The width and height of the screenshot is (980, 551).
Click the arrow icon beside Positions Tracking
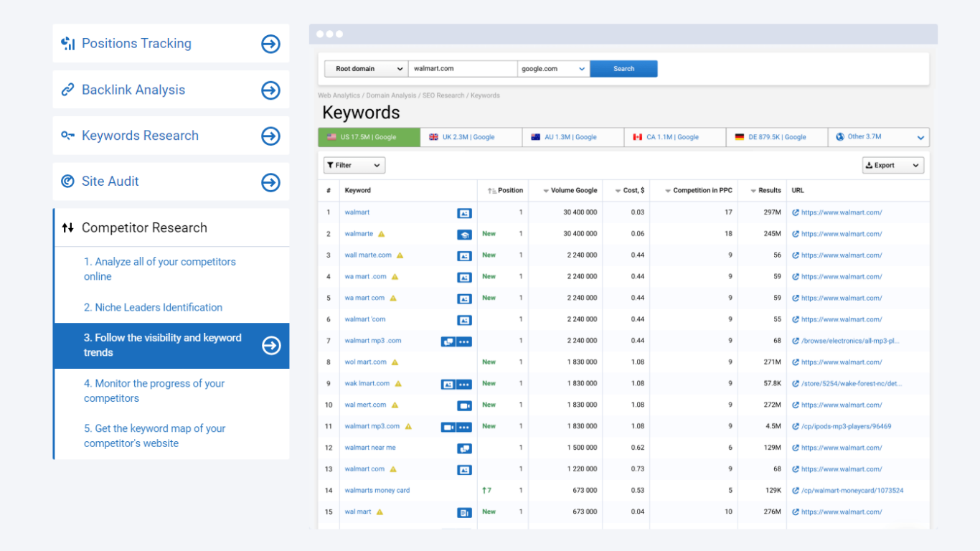(270, 44)
